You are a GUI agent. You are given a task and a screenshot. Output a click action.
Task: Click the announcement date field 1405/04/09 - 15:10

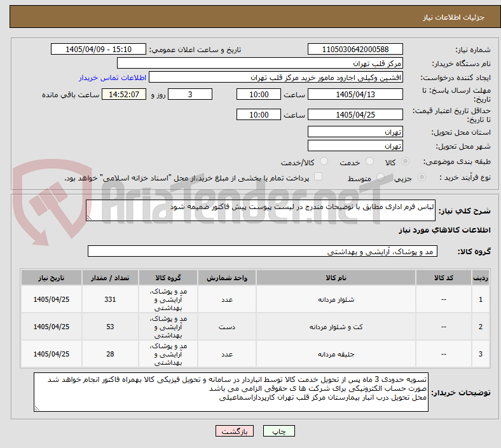click(x=99, y=50)
